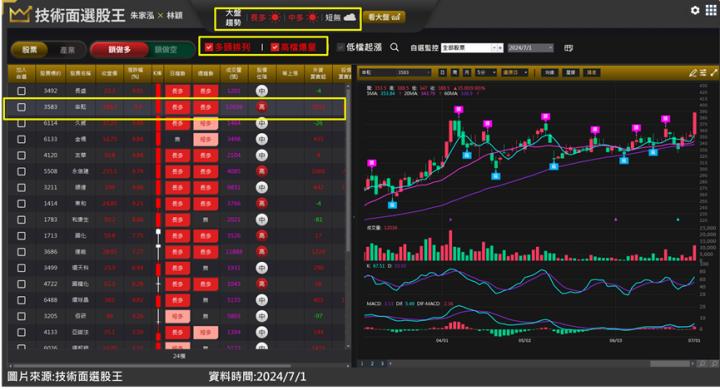Click the 中 position badge for stock 3492
The width and height of the screenshot is (720, 390).
point(262,91)
